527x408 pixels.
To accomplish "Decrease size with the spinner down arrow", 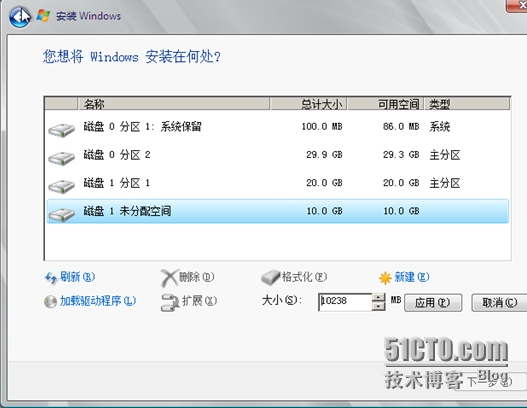I will [378, 306].
